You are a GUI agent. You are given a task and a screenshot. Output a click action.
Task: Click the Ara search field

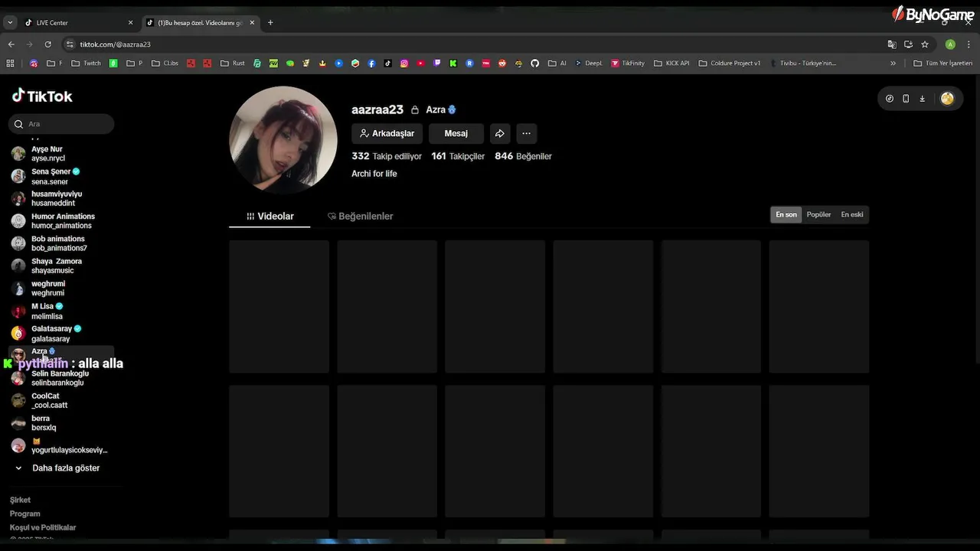[61, 123]
